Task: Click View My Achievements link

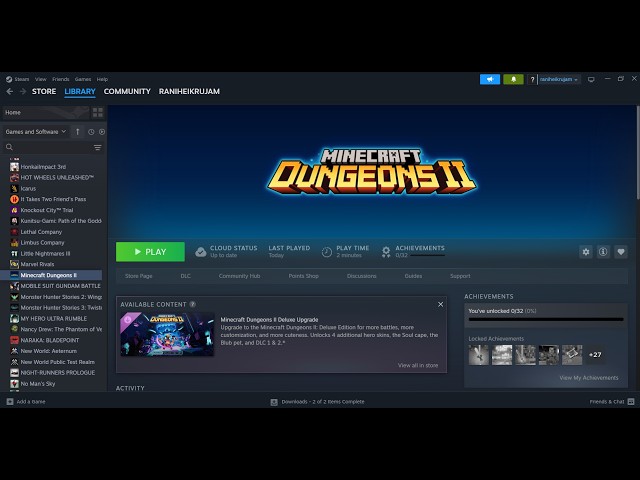Action: pos(589,378)
